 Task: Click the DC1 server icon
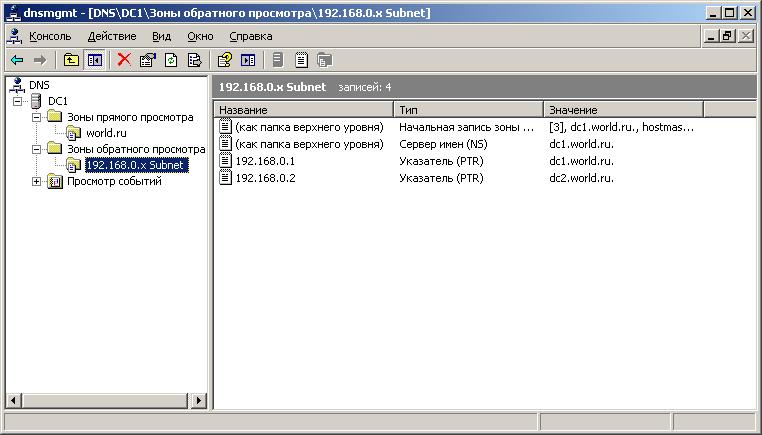tap(36, 101)
